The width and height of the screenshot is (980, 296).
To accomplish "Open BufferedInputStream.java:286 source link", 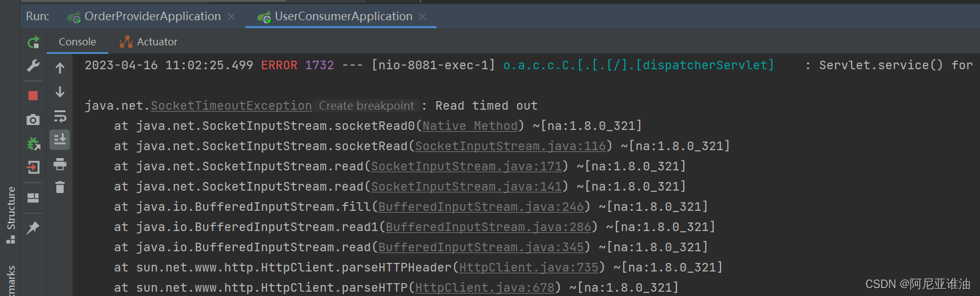I will click(488, 227).
